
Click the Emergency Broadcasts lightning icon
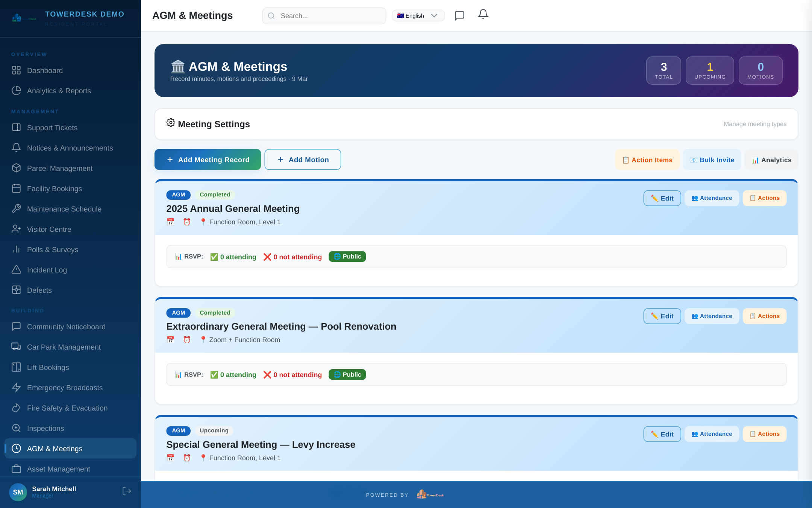[17, 388]
